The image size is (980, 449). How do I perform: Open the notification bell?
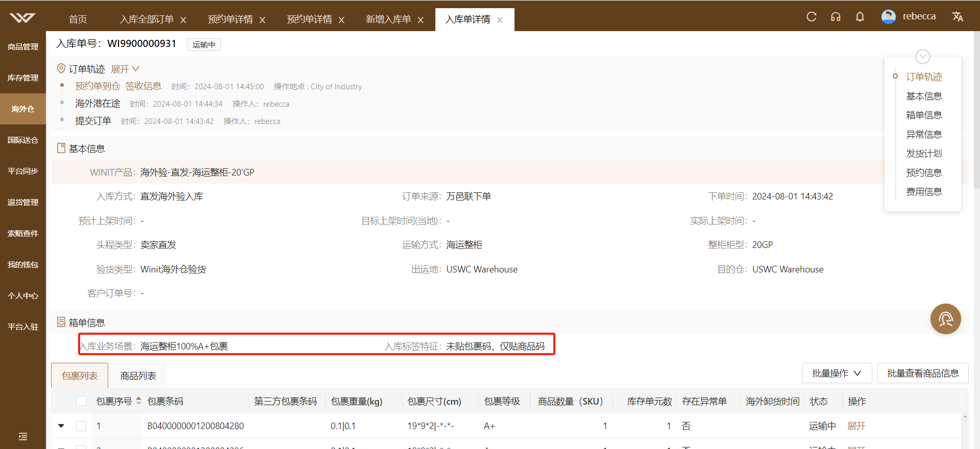pos(860,17)
